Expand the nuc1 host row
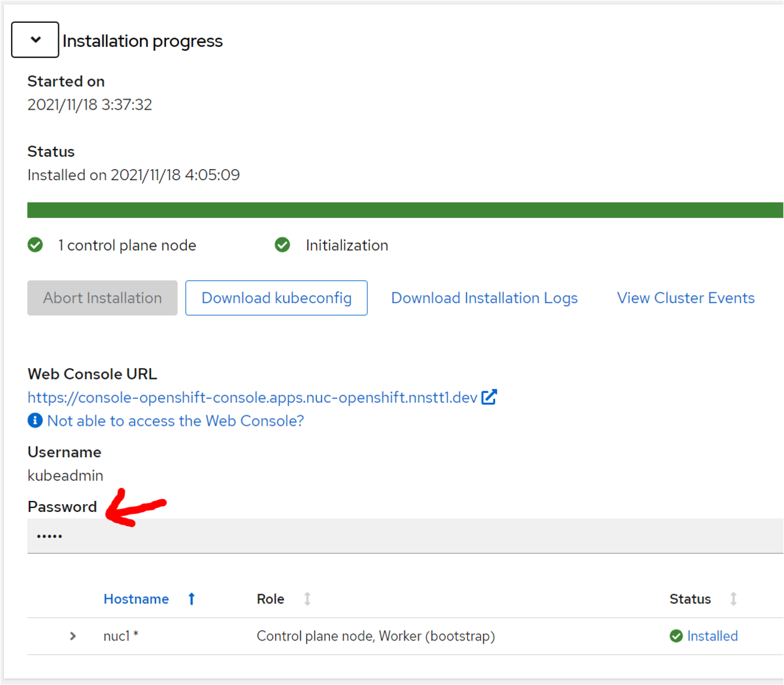The image size is (784, 685). pyautogui.click(x=73, y=636)
